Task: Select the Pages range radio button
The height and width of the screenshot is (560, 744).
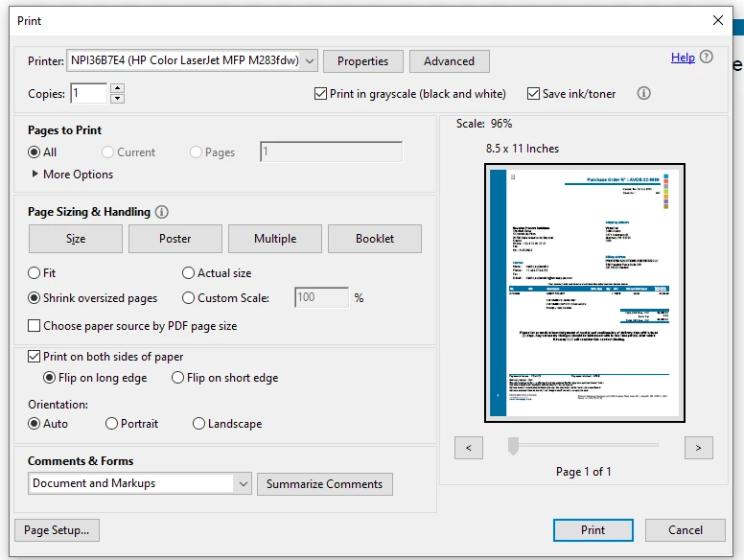Action: tap(196, 152)
